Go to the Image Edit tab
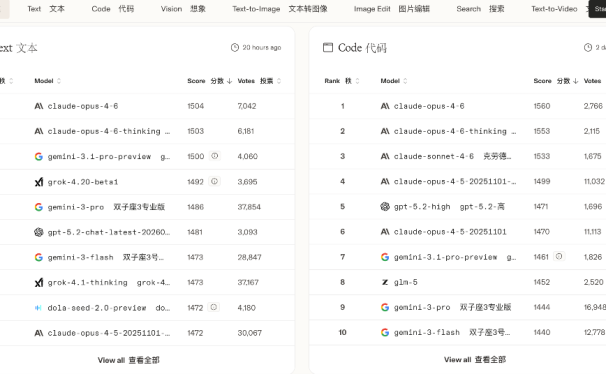This screenshot has height=374, width=606. (x=392, y=9)
